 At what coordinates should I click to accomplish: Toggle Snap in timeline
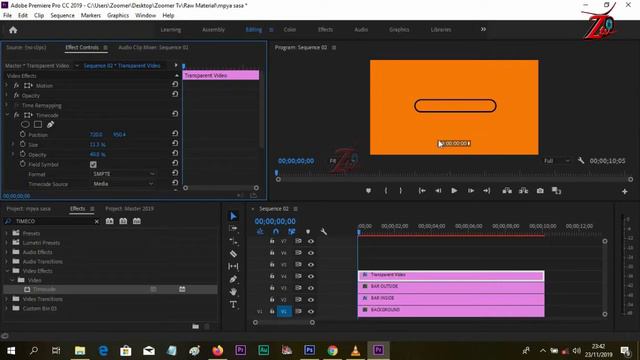pos(276,232)
